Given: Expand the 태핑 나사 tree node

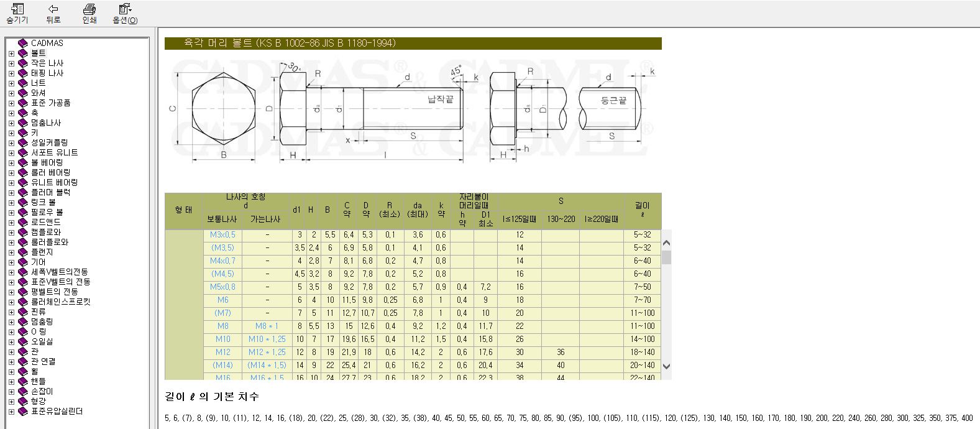Looking at the screenshot, I should click(x=11, y=73).
